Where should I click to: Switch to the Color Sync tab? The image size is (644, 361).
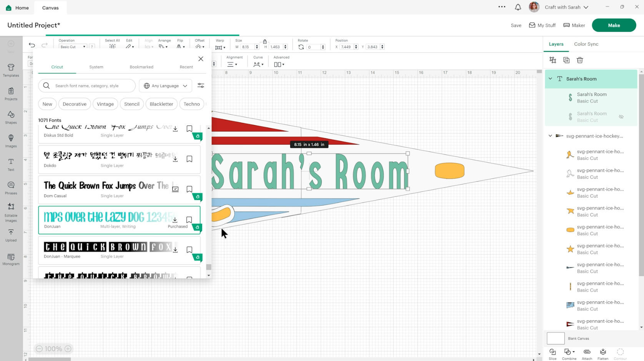click(x=586, y=44)
